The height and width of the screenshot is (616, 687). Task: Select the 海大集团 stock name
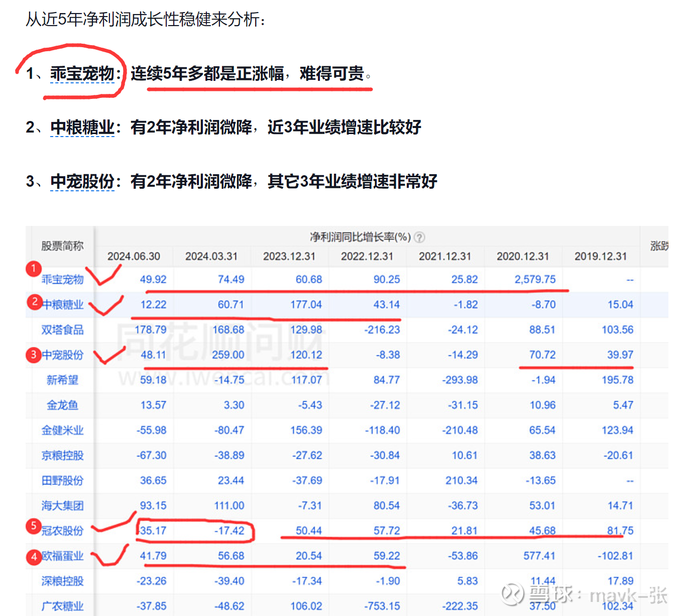[x=62, y=505]
